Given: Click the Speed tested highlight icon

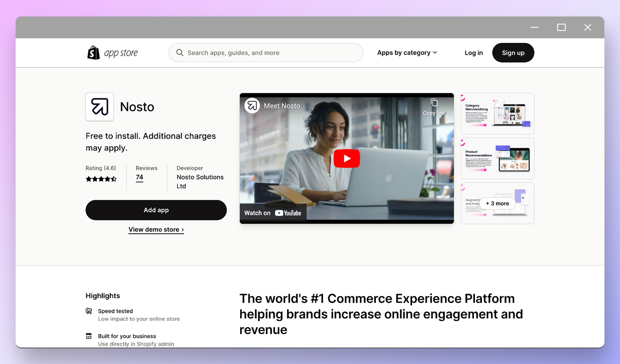Looking at the screenshot, I should point(89,310).
